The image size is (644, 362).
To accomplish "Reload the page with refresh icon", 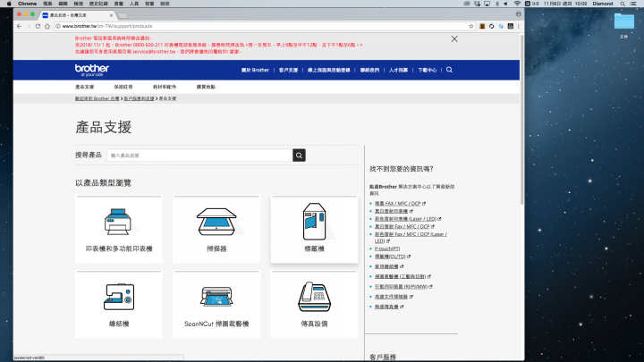I will [38, 26].
